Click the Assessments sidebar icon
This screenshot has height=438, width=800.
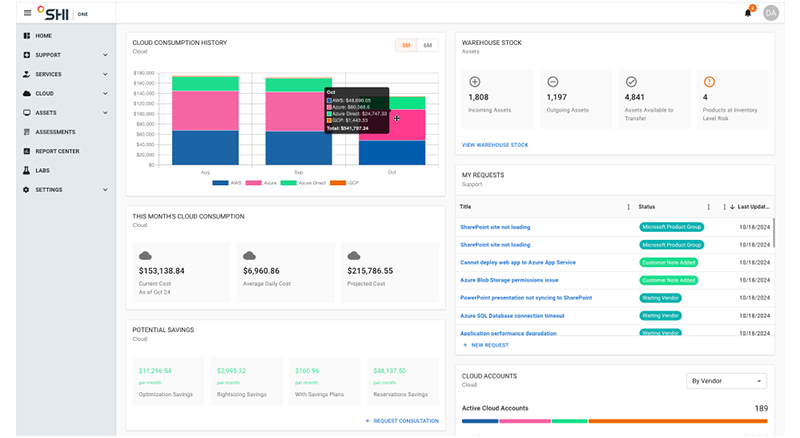pos(27,132)
